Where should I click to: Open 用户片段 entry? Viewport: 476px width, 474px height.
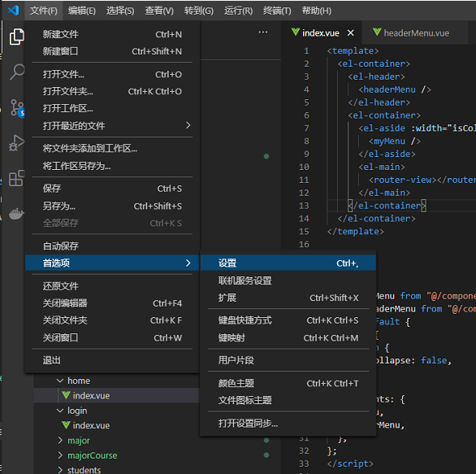click(x=288, y=360)
